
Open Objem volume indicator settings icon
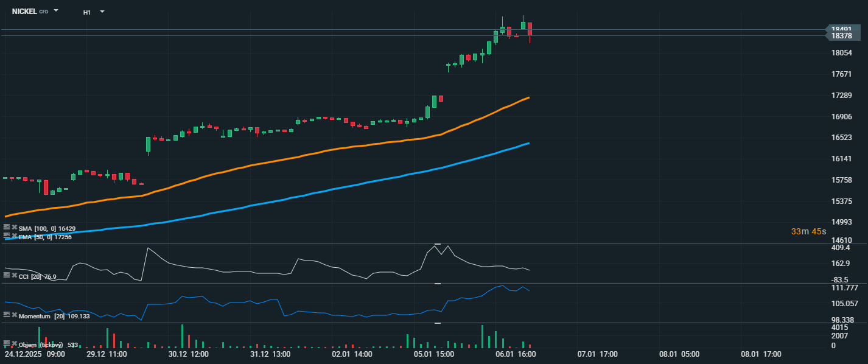click(x=7, y=343)
